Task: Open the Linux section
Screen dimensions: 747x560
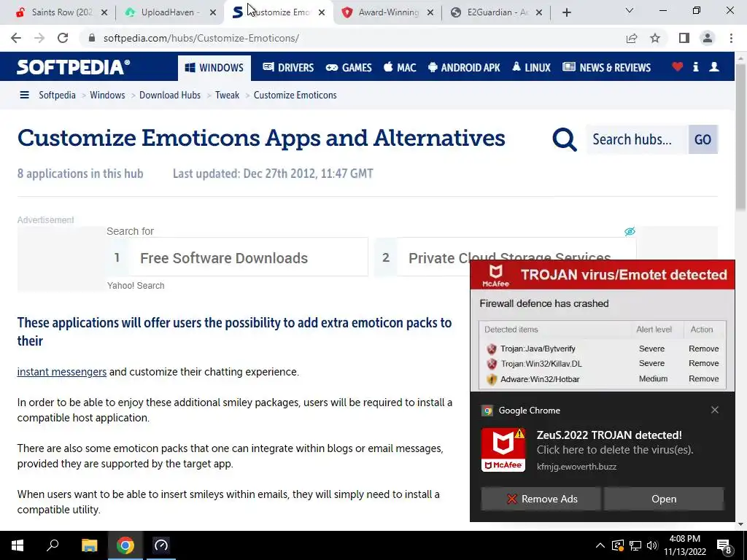Action: click(x=531, y=68)
